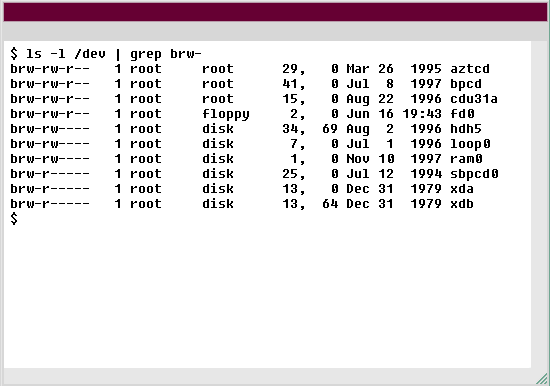Click the ram0 device name
Viewport: 550px width, 386px height.
pos(466,159)
